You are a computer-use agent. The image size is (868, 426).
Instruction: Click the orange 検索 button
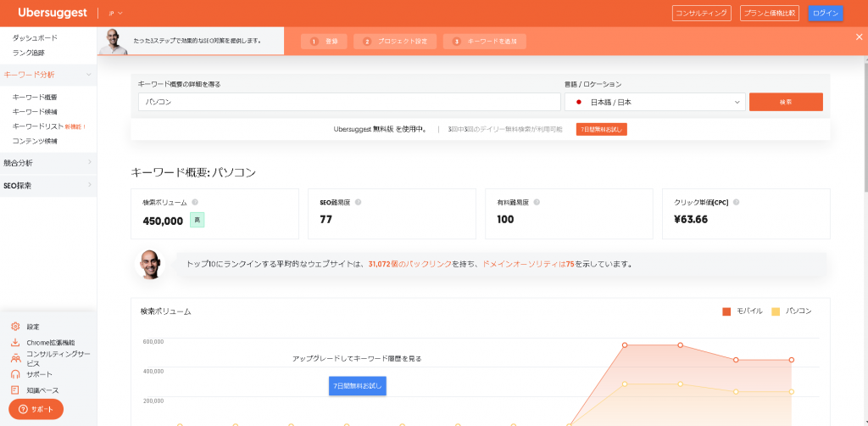(786, 102)
